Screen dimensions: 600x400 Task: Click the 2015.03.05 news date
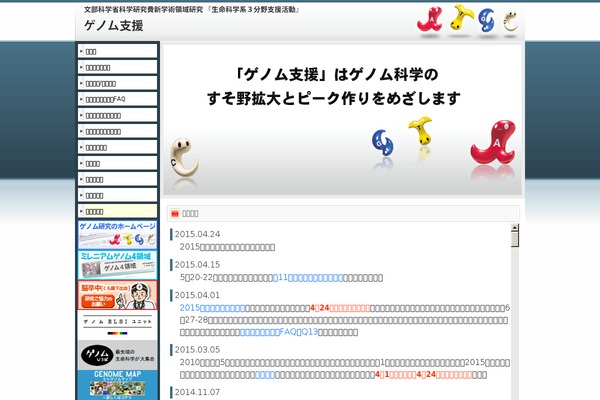[197, 350]
